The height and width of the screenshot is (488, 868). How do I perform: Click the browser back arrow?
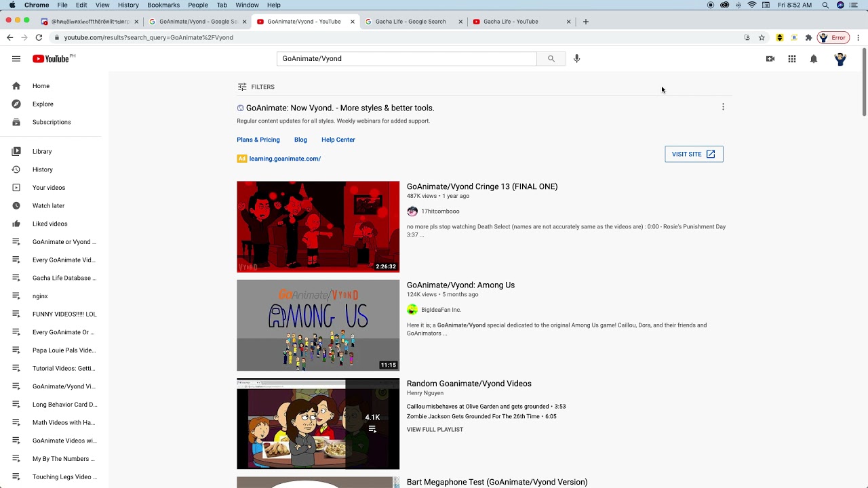click(x=9, y=38)
